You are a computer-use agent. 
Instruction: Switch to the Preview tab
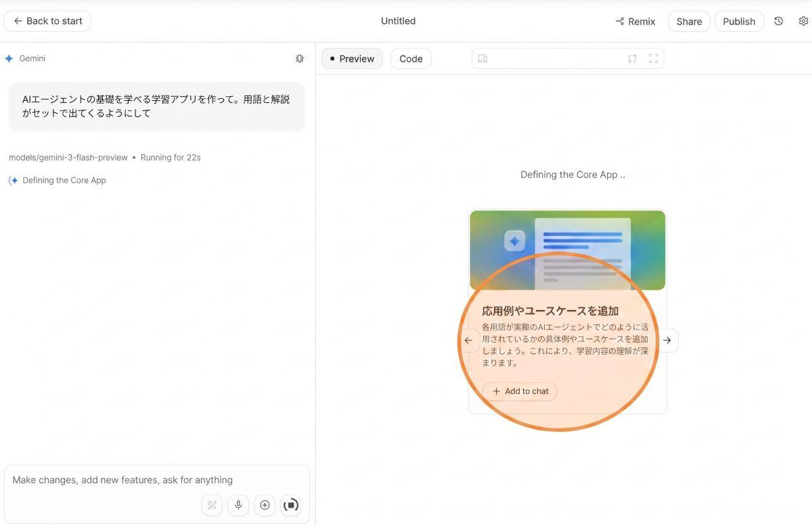point(352,59)
